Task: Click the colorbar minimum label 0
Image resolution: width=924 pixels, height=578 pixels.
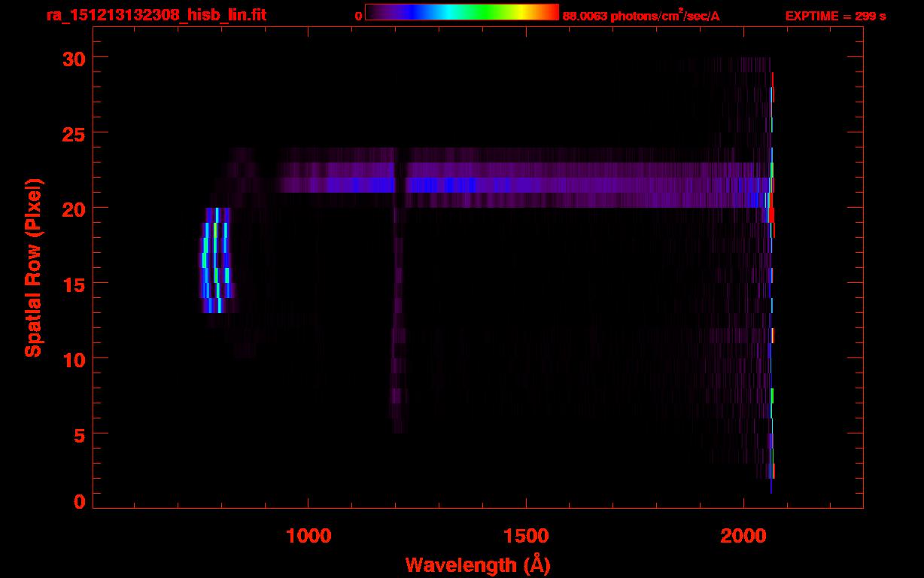Action: tap(358, 16)
